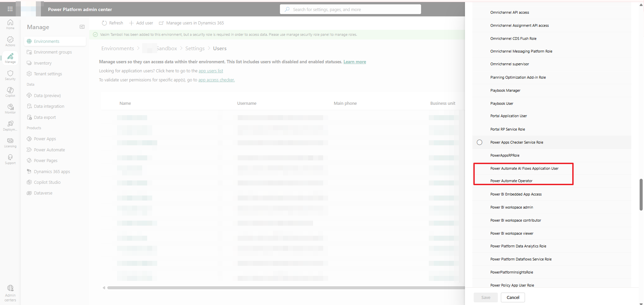Select Power Apps Checker Service Role checkbox
This screenshot has height=305, width=644.
[480, 142]
